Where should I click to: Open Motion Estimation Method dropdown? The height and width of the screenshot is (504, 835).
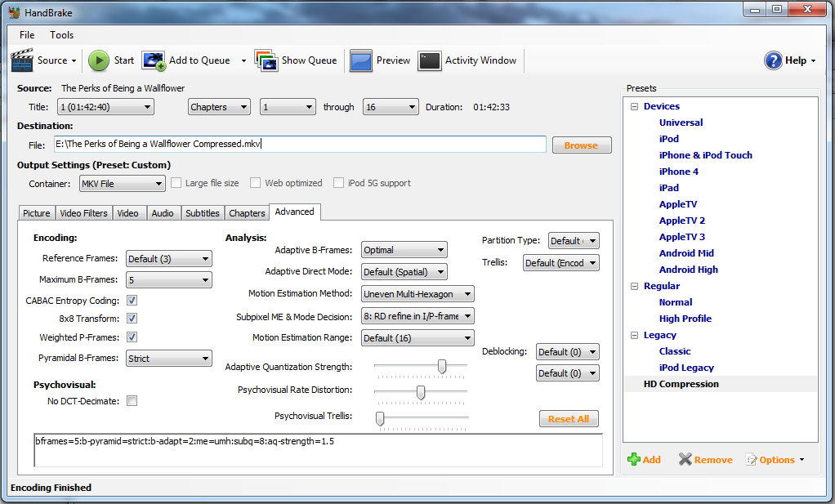tap(417, 294)
